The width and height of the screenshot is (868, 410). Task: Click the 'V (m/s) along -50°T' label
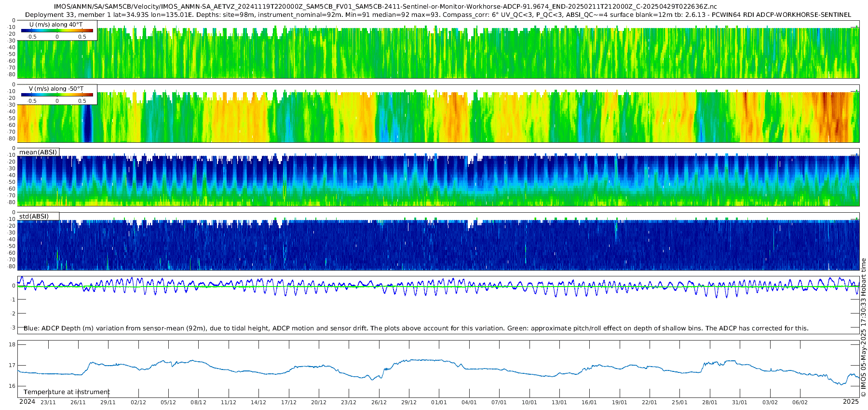tap(56, 89)
